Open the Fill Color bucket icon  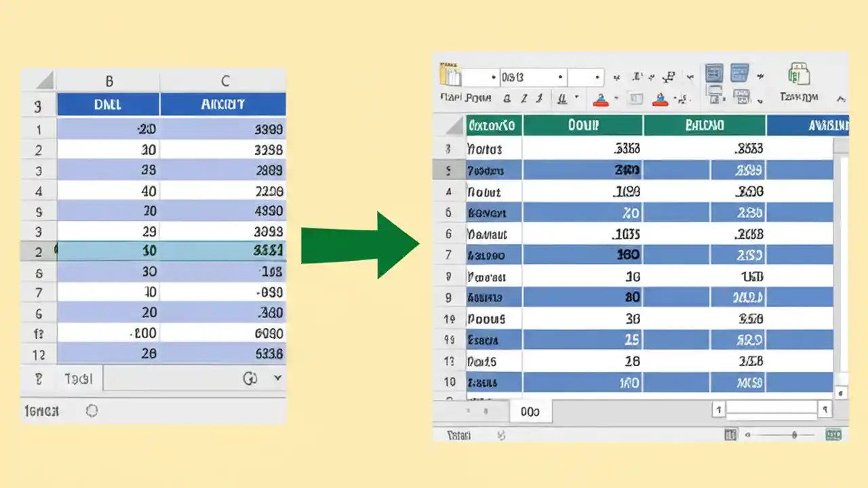(601, 100)
